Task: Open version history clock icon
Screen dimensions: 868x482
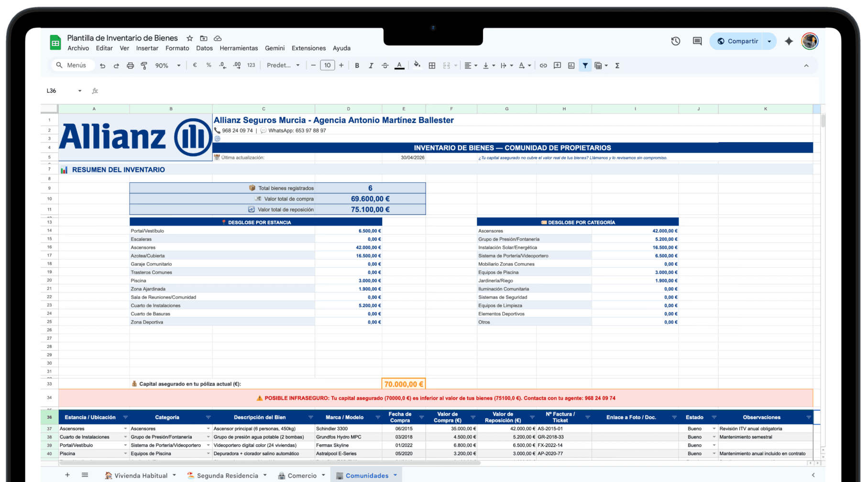Action: tap(675, 41)
